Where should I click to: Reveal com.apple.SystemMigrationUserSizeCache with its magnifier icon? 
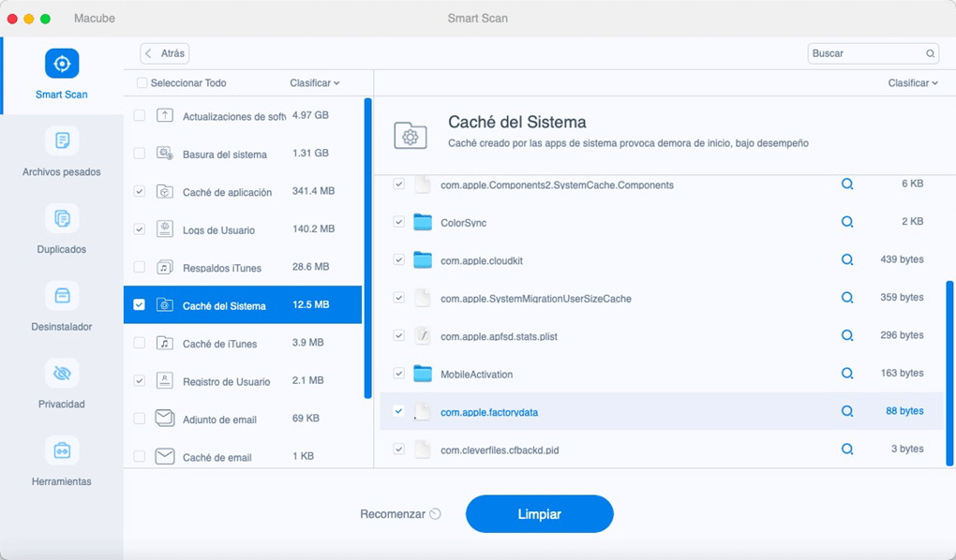pyautogui.click(x=847, y=298)
